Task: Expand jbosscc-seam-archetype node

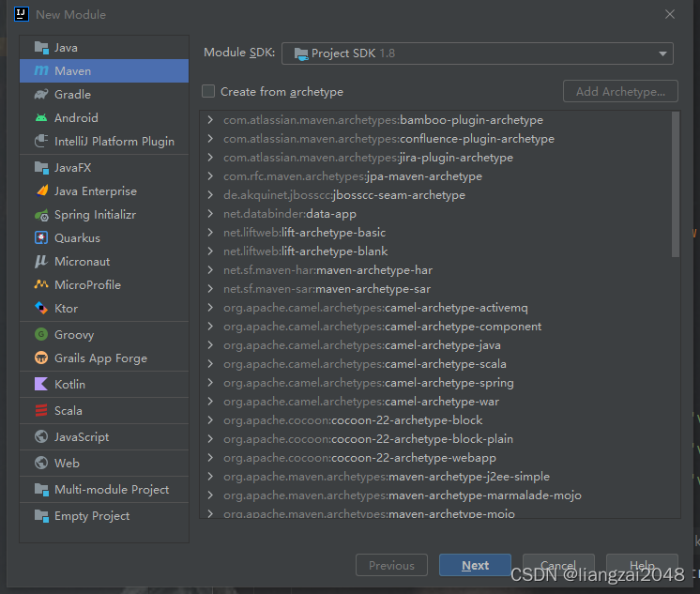Action: tap(210, 195)
